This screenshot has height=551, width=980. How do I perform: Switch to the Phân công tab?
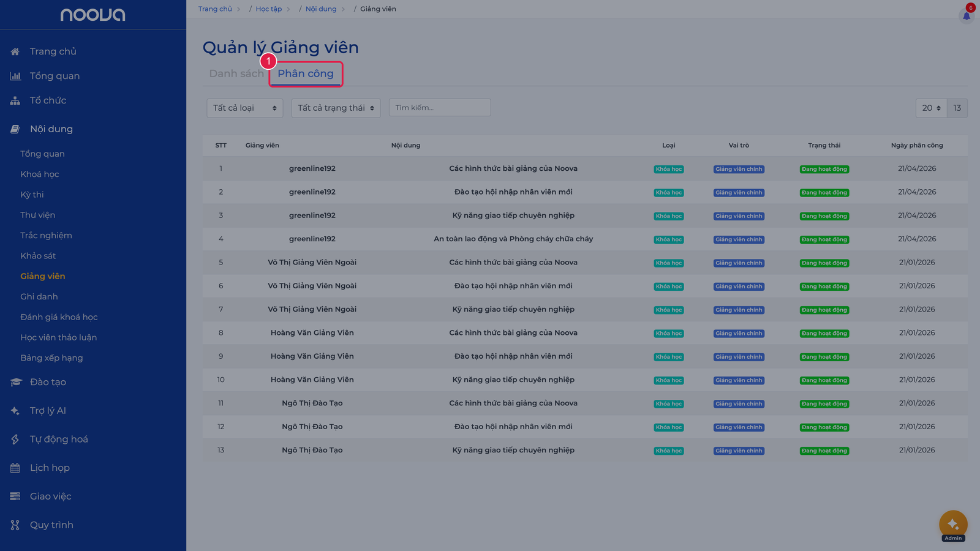click(306, 73)
